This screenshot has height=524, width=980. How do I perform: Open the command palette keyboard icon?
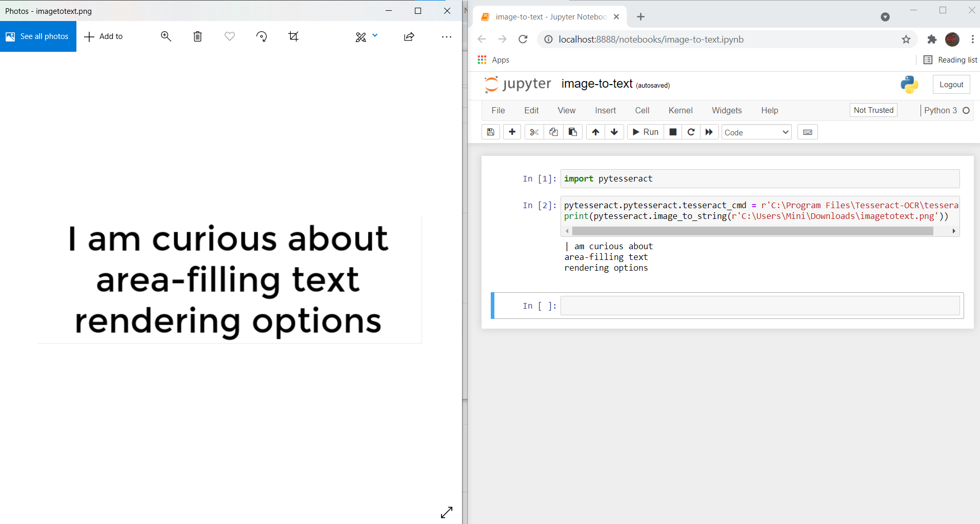(x=808, y=132)
